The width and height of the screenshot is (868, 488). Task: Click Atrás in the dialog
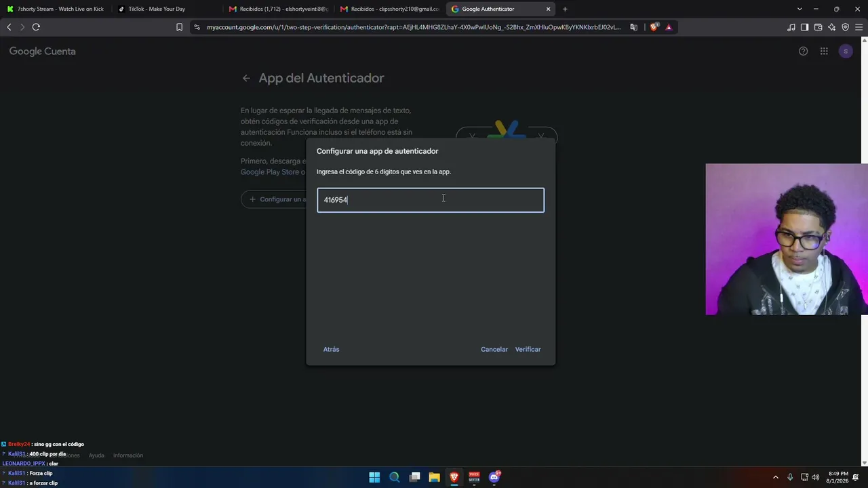pyautogui.click(x=331, y=349)
